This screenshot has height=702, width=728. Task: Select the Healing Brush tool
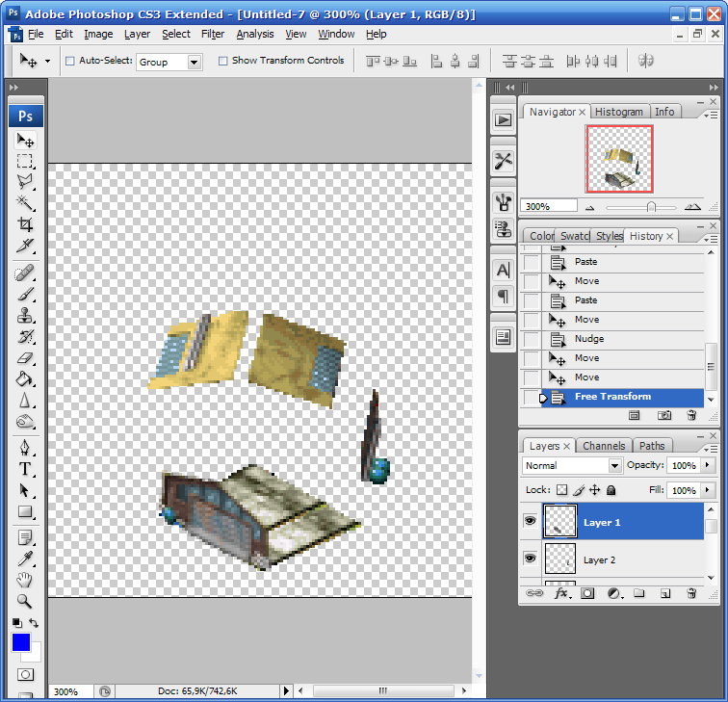[x=25, y=273]
